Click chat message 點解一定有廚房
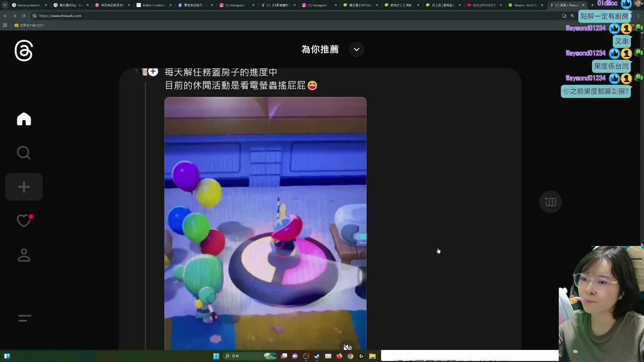644x362 pixels. [x=604, y=16]
